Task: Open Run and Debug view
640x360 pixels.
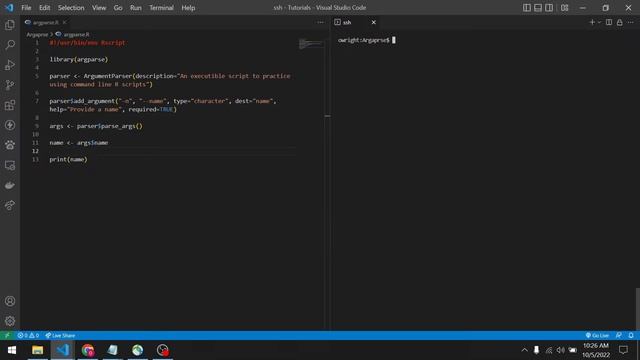Action: (x=10, y=65)
